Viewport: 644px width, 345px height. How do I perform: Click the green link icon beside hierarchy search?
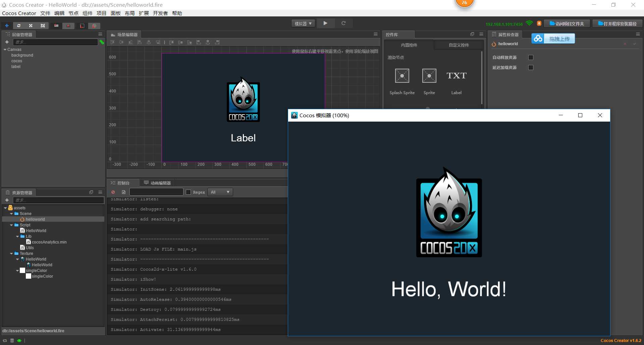(x=102, y=42)
